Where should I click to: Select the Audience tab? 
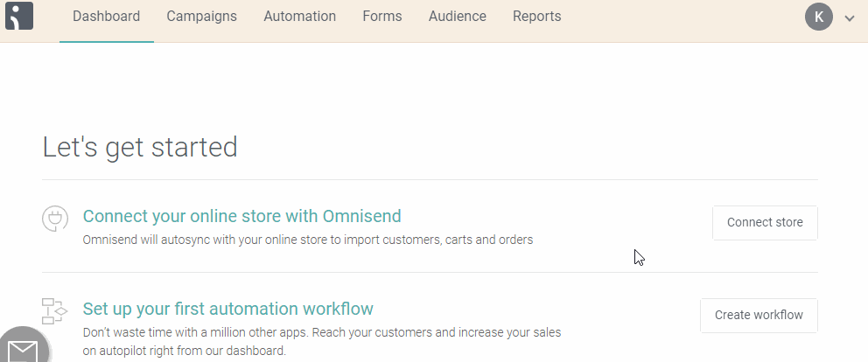pyautogui.click(x=458, y=17)
